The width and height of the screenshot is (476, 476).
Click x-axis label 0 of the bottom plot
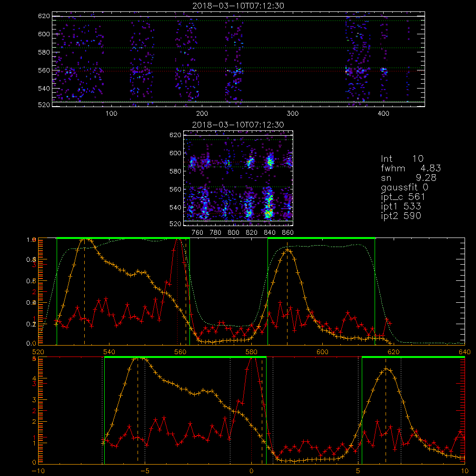point(251,471)
